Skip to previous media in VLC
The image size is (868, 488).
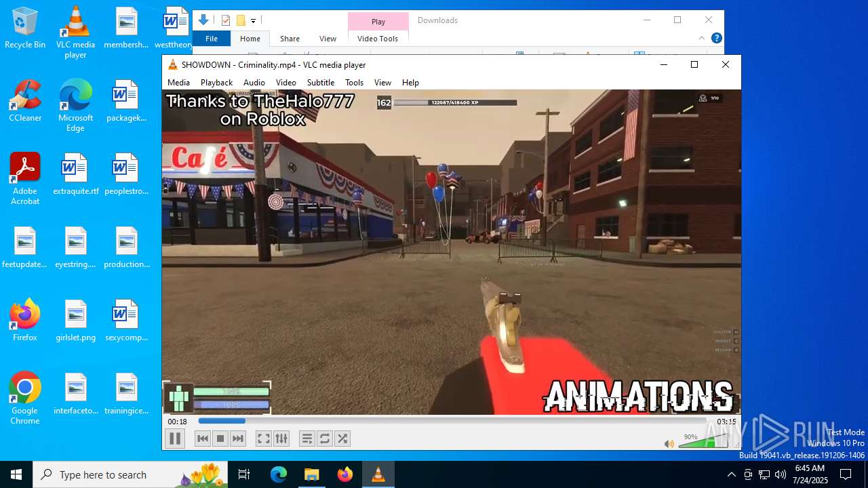203,439
